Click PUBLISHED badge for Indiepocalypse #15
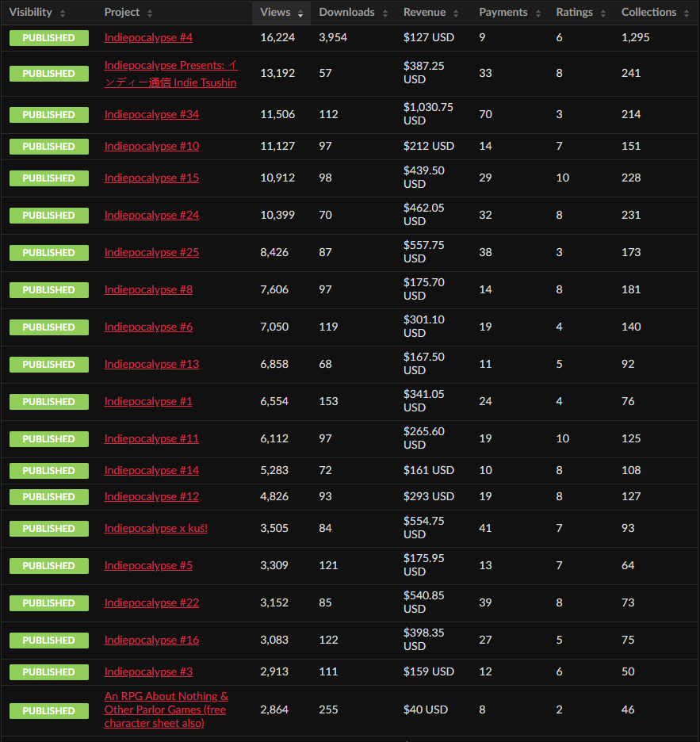700x742 pixels. pyautogui.click(x=48, y=178)
